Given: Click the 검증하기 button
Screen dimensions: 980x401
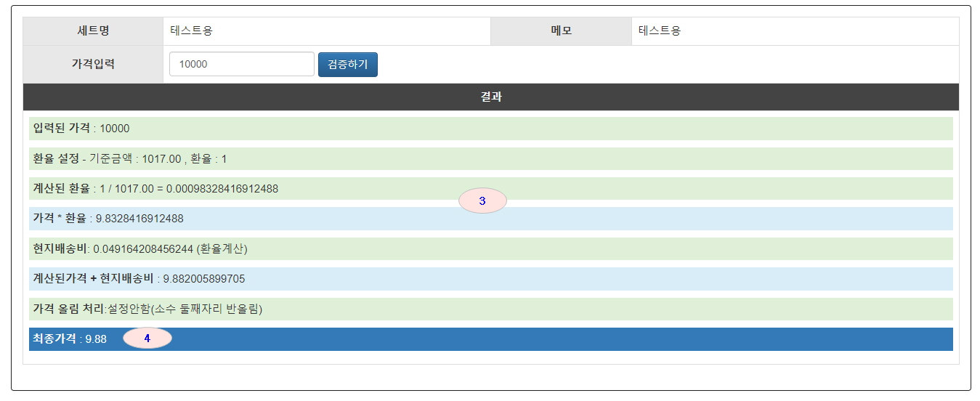Looking at the screenshot, I should (347, 64).
